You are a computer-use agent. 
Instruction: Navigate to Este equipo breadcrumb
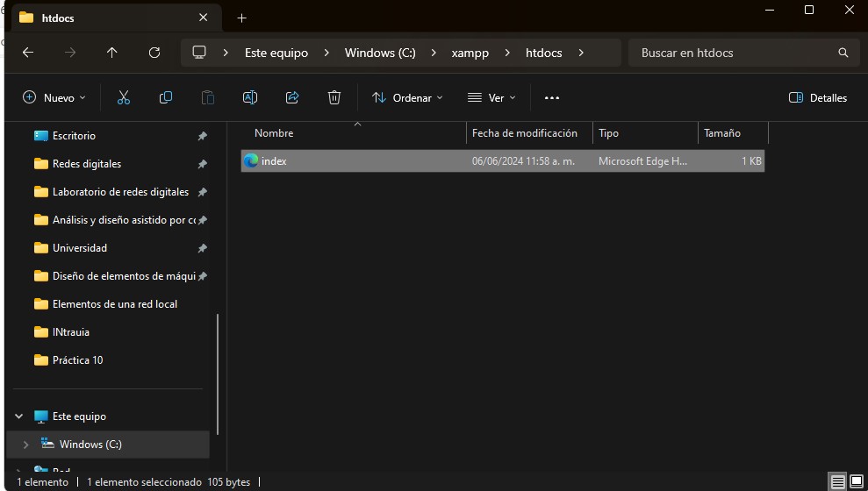coord(276,53)
